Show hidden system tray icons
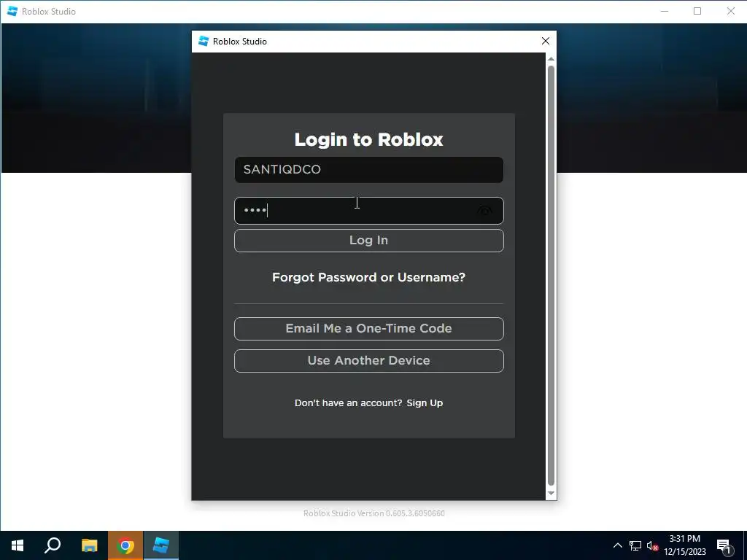Viewport: 747px width, 560px height. [x=617, y=545]
